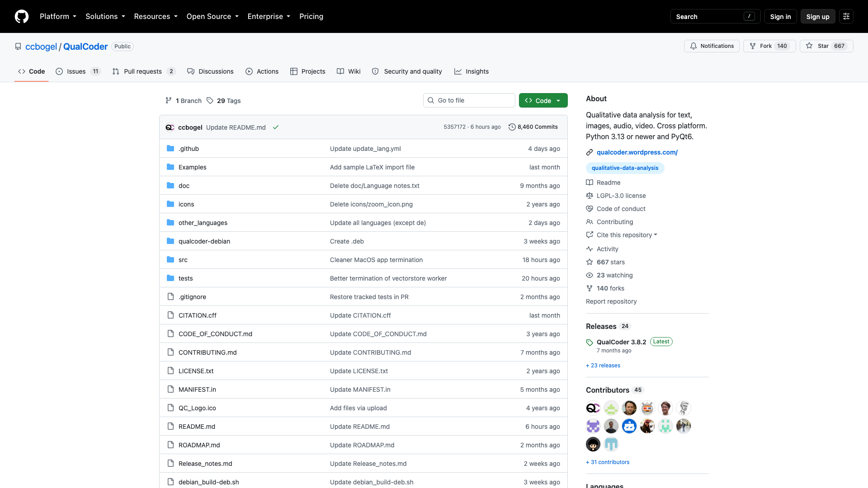Open the green Code dropdown button

point(543,100)
